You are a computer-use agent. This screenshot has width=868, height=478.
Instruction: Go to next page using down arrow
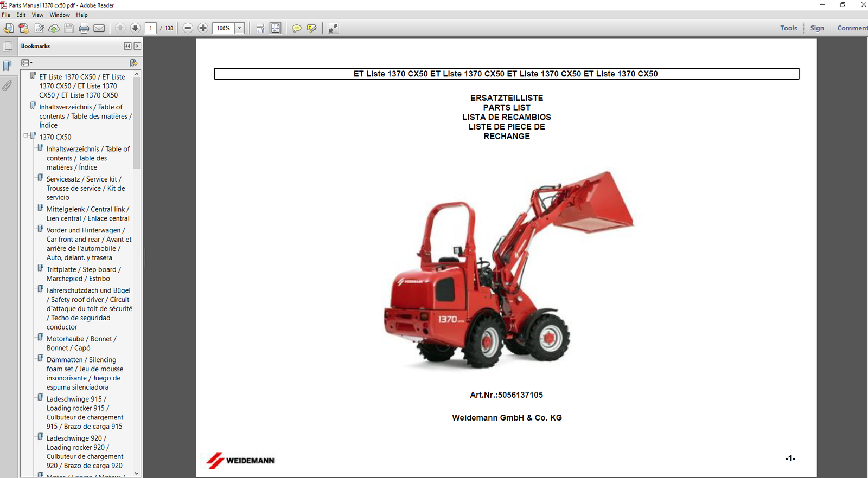click(x=135, y=28)
